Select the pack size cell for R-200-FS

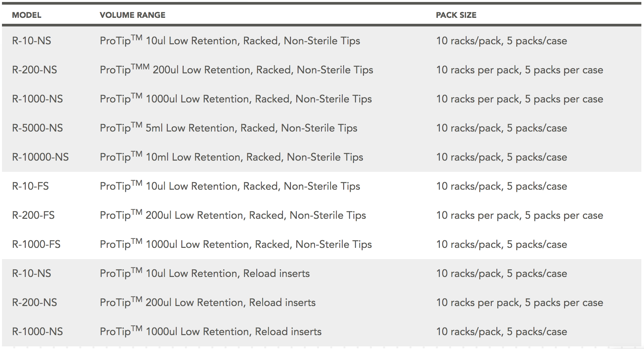pyautogui.click(x=519, y=215)
